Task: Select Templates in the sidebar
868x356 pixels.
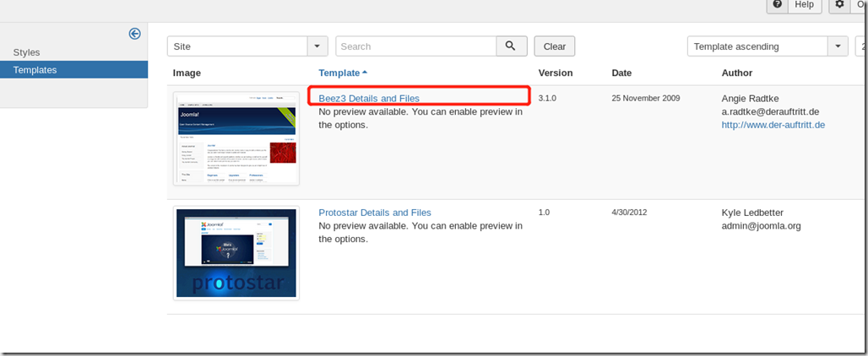Action: point(73,70)
